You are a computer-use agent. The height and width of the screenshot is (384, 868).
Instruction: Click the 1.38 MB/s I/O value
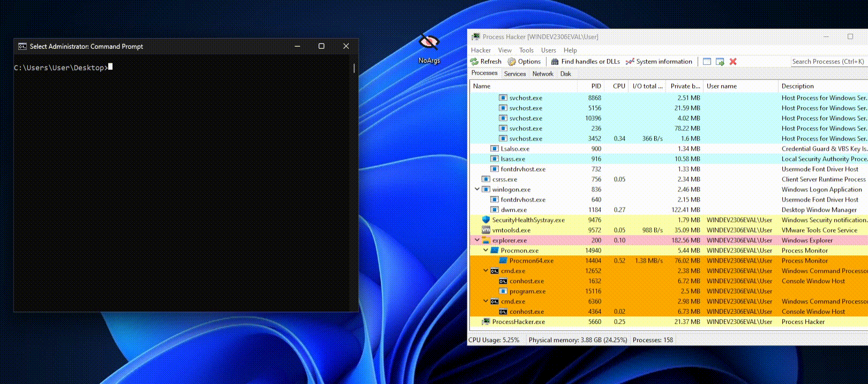tap(649, 261)
